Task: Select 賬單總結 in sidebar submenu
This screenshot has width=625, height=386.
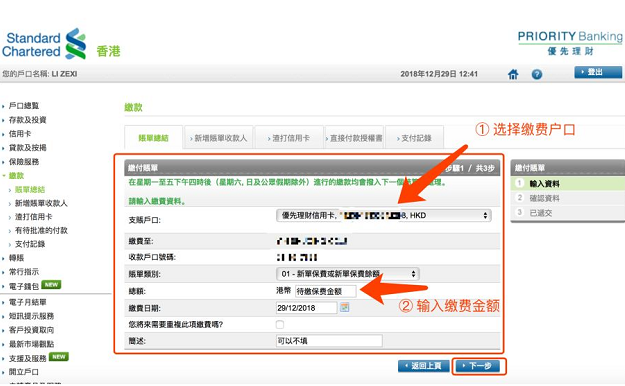Action: (30, 190)
